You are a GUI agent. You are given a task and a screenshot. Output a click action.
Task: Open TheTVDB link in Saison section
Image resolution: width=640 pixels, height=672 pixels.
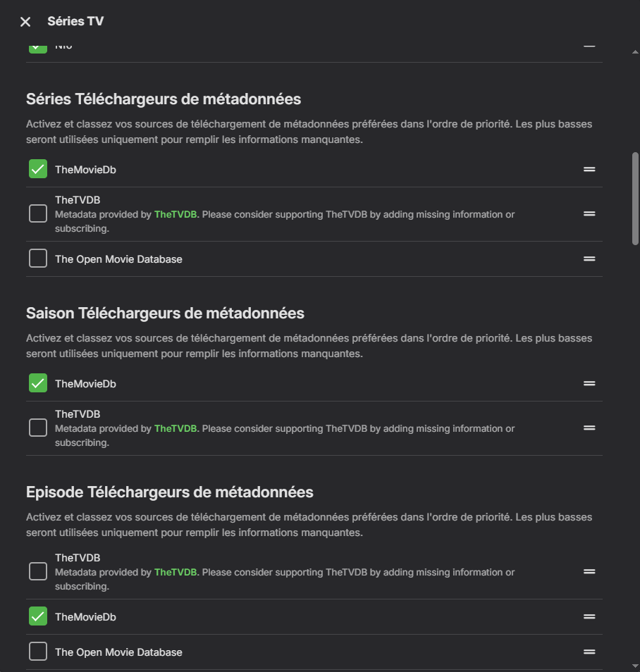(175, 428)
